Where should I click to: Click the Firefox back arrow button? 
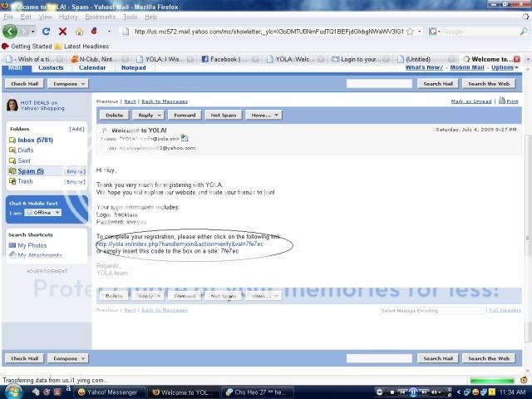pyautogui.click(x=10, y=32)
